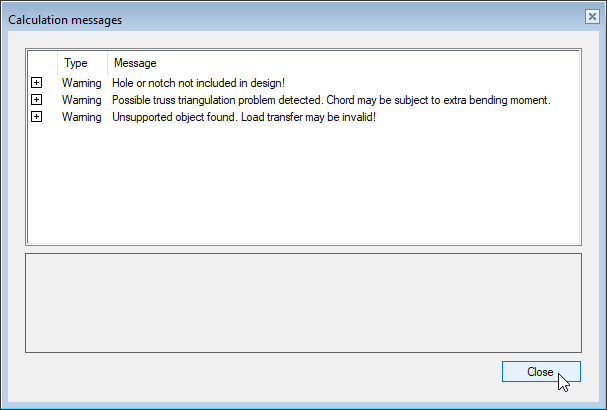Image resolution: width=607 pixels, height=410 pixels.
Task: Click the blank first column header
Action: click(42, 63)
